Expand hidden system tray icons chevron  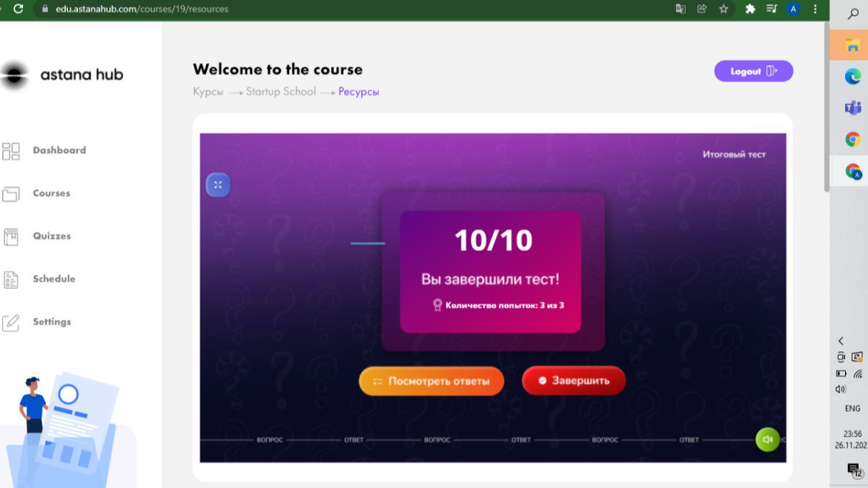click(841, 341)
